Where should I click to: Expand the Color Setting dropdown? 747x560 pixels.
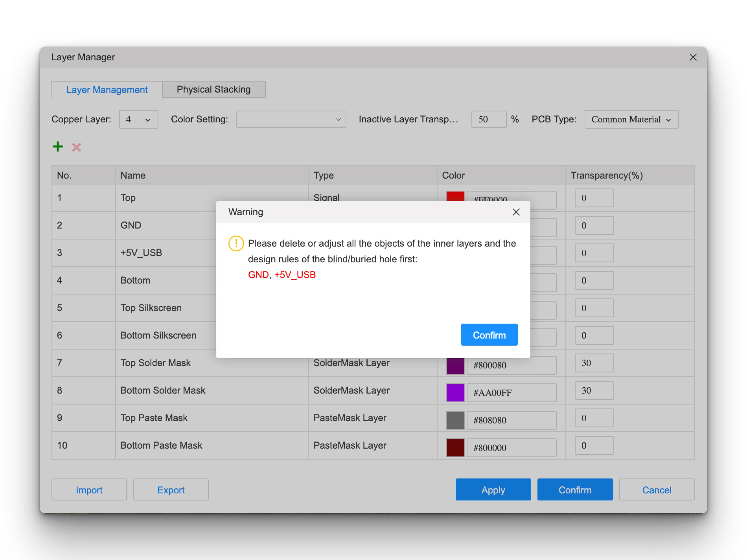(x=291, y=119)
